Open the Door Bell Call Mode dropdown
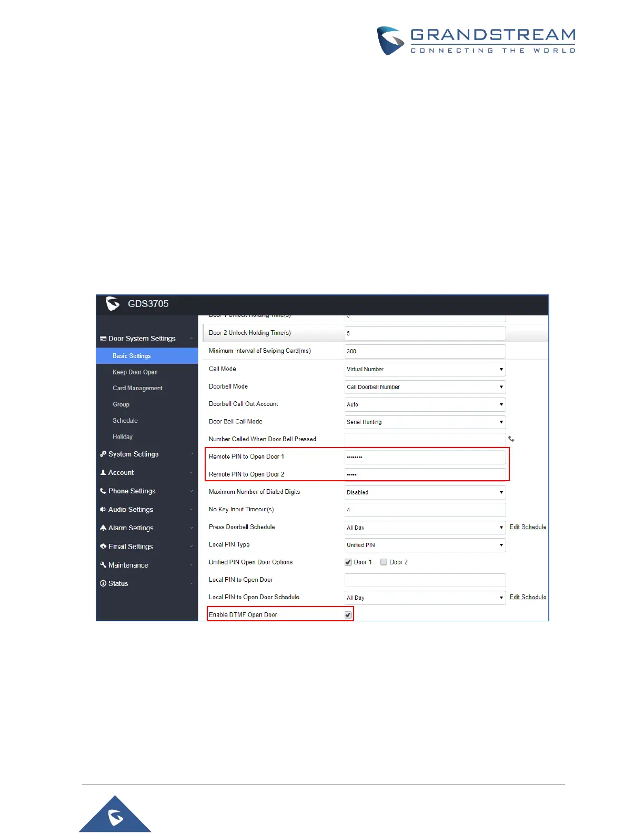 (x=425, y=422)
